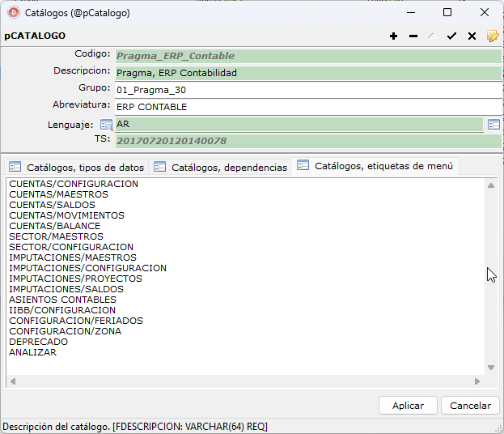Select the IMPUTACIONES/SALDOS line
The height and width of the screenshot is (434, 504).
(x=66, y=289)
